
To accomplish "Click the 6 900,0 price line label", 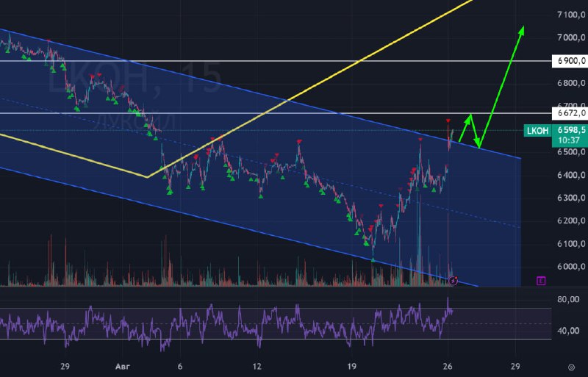I will (x=570, y=61).
